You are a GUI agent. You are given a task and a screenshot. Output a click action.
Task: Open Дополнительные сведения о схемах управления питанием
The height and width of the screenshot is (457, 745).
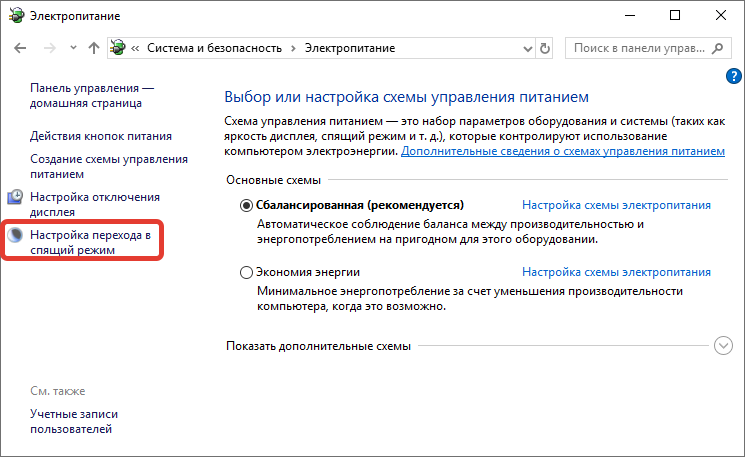coord(563,151)
